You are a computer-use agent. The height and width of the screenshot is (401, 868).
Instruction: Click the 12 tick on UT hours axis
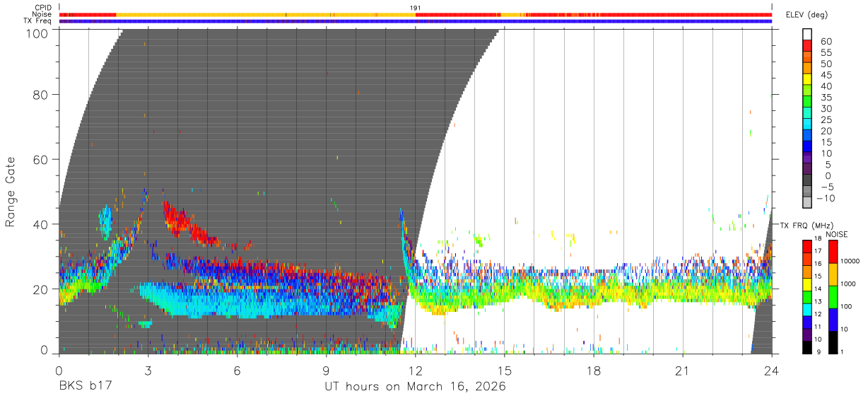pyautogui.click(x=416, y=370)
